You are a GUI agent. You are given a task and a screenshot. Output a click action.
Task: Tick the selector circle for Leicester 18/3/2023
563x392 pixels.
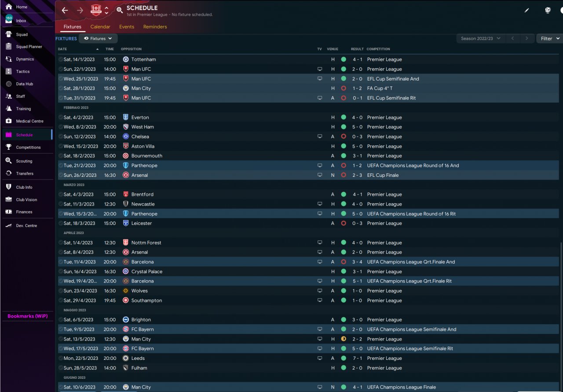[61, 223]
